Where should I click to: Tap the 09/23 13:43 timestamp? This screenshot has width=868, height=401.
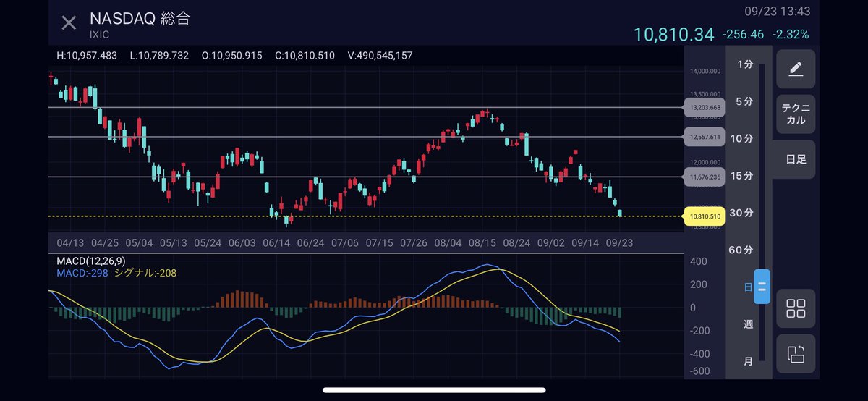(x=777, y=11)
